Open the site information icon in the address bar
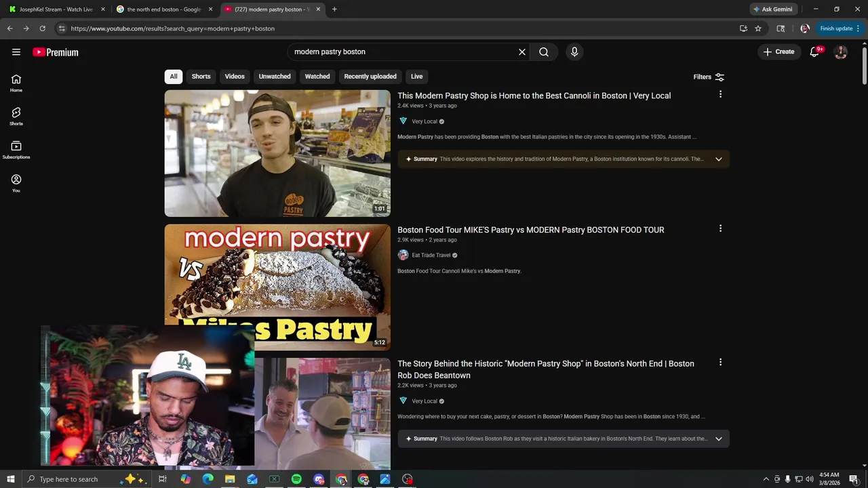The image size is (868, 488). pyautogui.click(x=62, y=28)
